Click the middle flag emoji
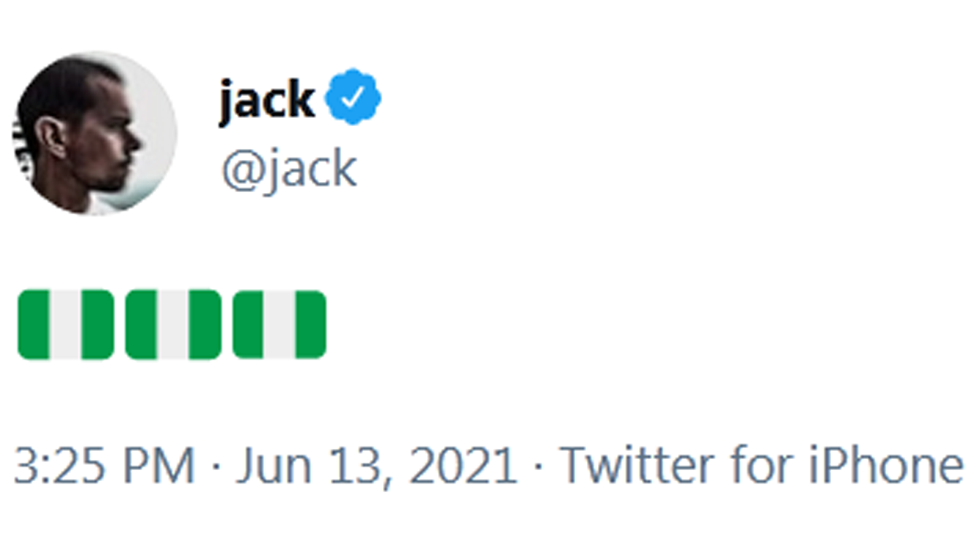Screen dimensions: 980x551 pos(173,324)
